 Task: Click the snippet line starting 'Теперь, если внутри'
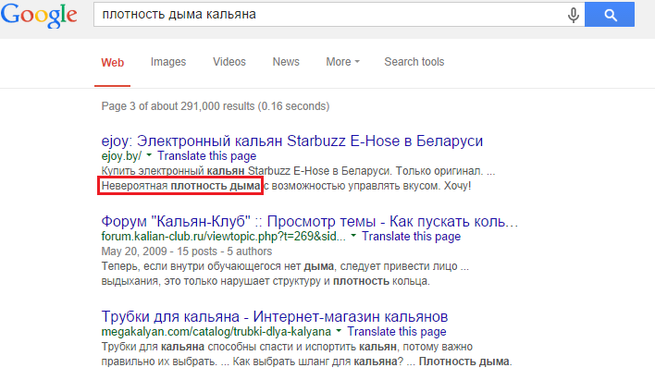click(285, 266)
